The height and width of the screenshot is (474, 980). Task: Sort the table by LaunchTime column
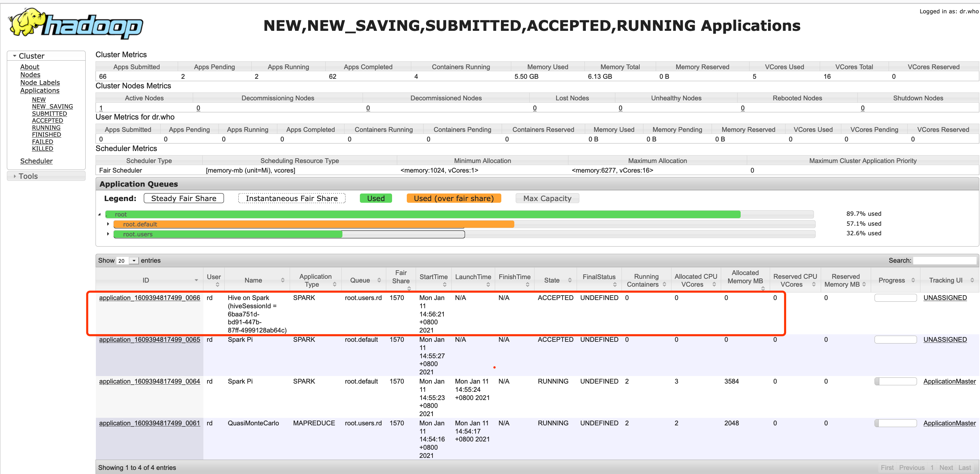[473, 280]
